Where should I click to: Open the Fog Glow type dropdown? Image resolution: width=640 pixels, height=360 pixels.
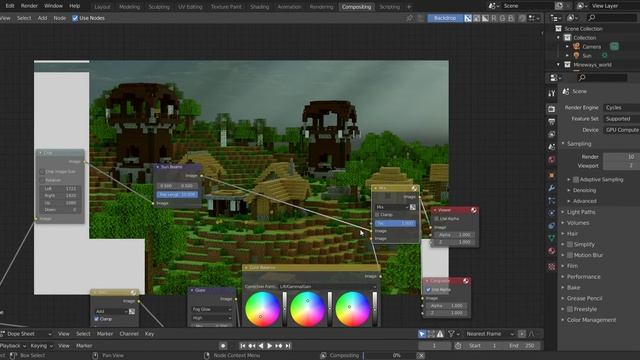pyautogui.click(x=211, y=309)
